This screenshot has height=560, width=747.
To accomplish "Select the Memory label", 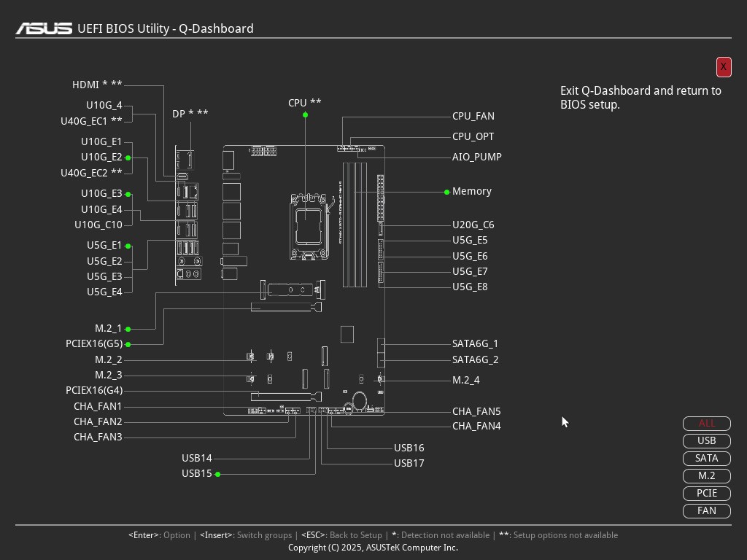I will 471,191.
